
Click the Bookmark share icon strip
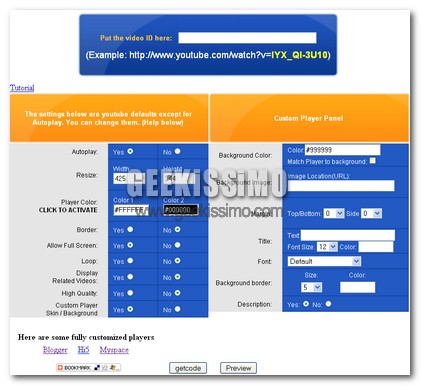89,367
